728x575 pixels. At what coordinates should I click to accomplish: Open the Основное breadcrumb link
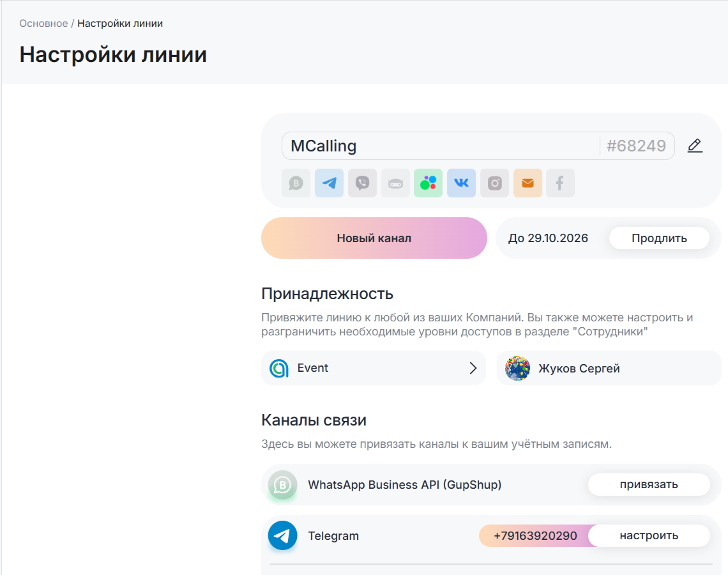43,24
